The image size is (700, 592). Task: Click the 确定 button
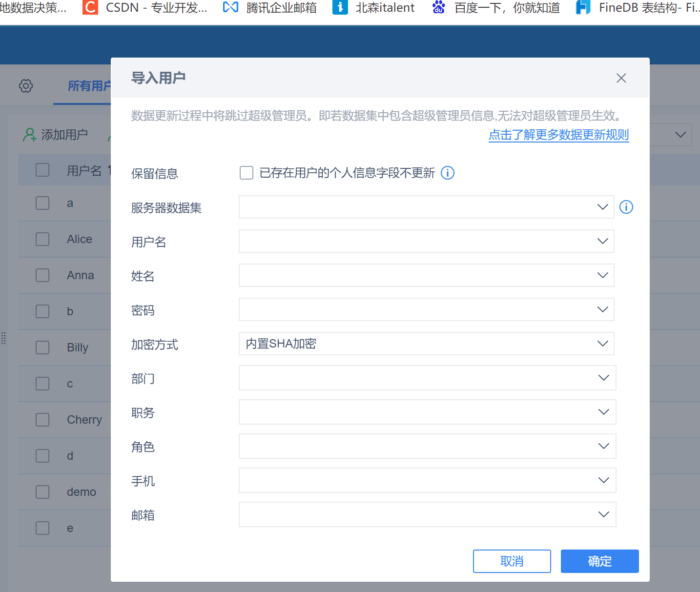point(599,561)
